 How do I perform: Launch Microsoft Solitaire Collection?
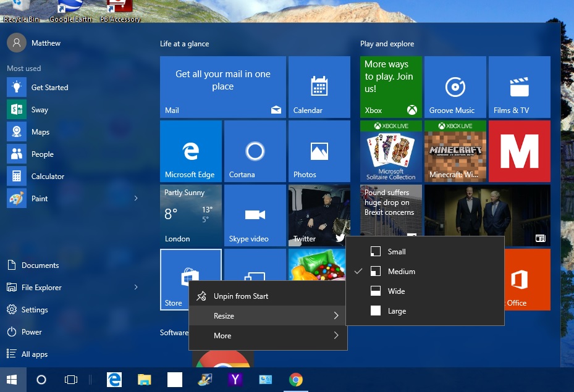coord(390,151)
